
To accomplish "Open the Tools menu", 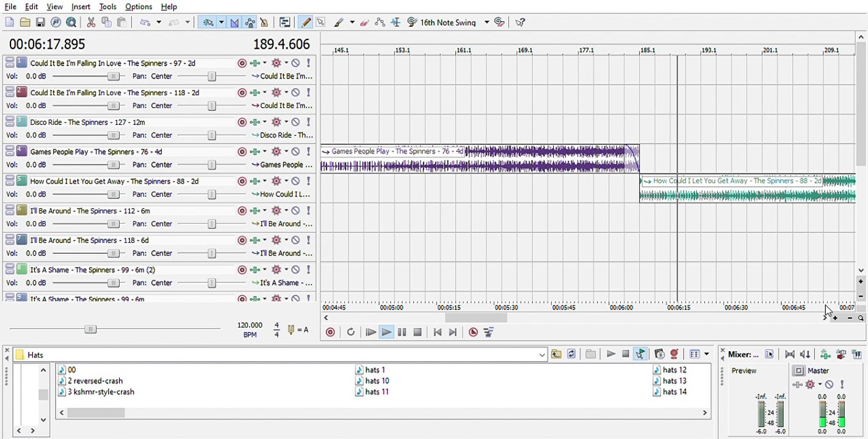I will pos(107,7).
